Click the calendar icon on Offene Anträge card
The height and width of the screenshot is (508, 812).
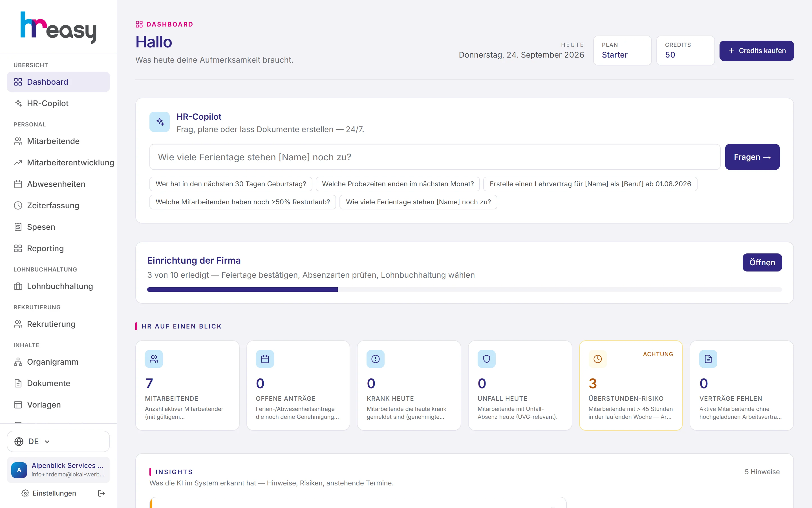(265, 359)
